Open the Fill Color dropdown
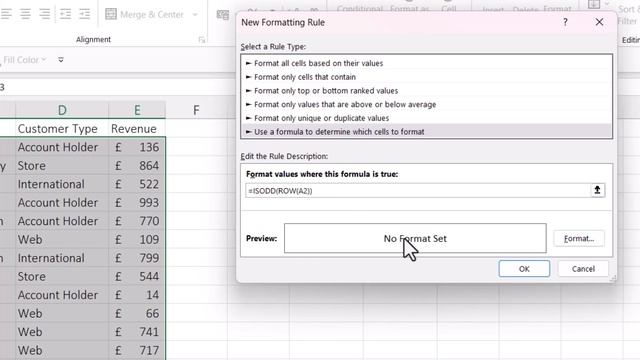This screenshot has width=640, height=360. tap(44, 60)
